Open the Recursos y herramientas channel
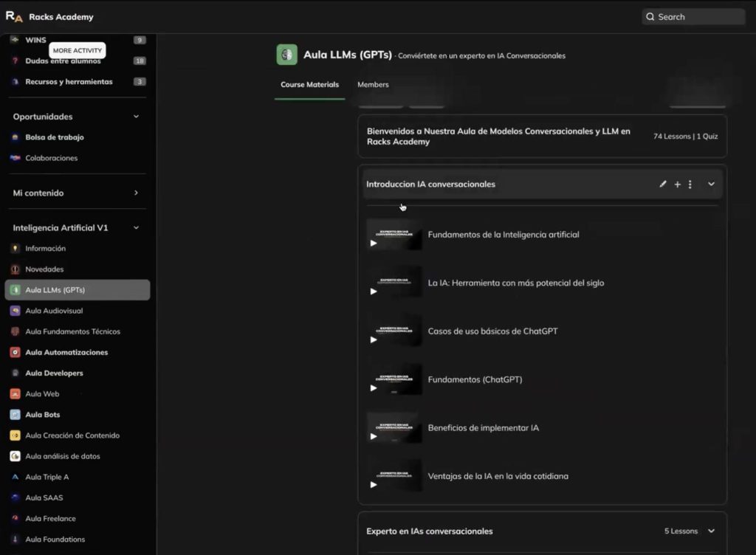 [x=69, y=82]
